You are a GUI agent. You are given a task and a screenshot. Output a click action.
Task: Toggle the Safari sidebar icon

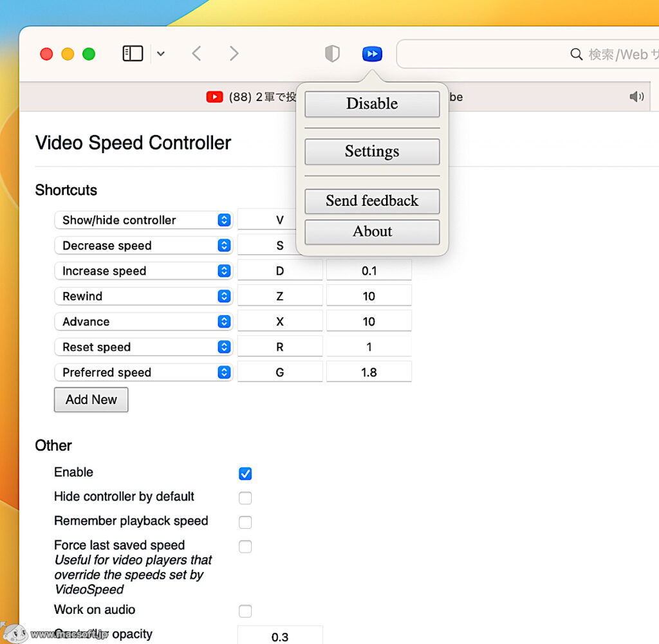[x=133, y=53]
